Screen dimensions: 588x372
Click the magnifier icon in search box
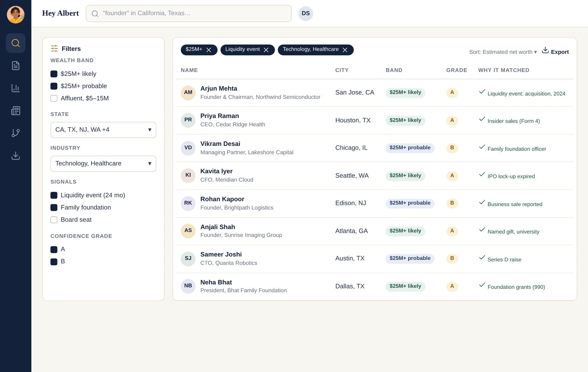coord(95,13)
